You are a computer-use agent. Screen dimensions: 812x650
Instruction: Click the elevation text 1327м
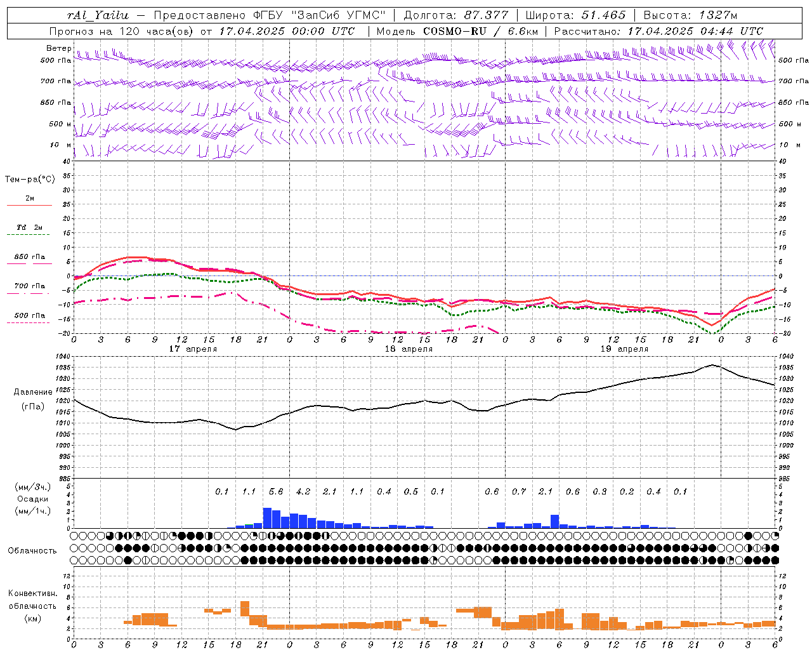(x=718, y=15)
